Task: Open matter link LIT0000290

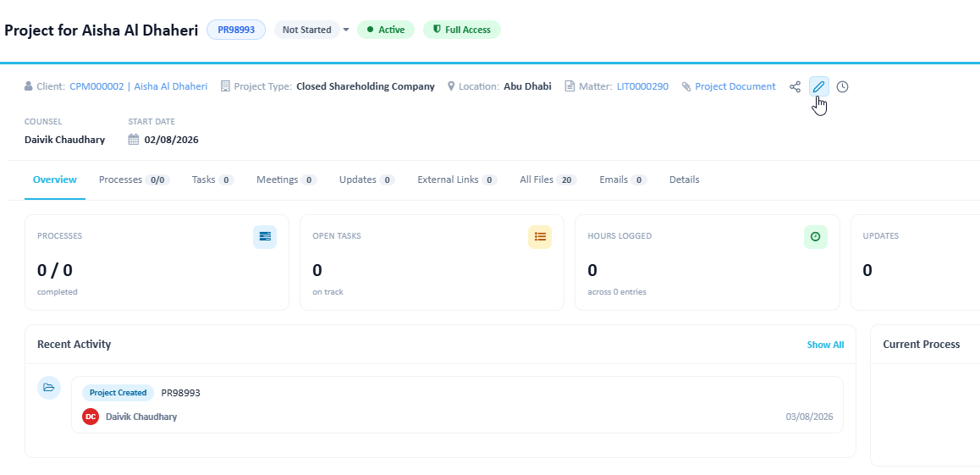Action: click(x=642, y=86)
